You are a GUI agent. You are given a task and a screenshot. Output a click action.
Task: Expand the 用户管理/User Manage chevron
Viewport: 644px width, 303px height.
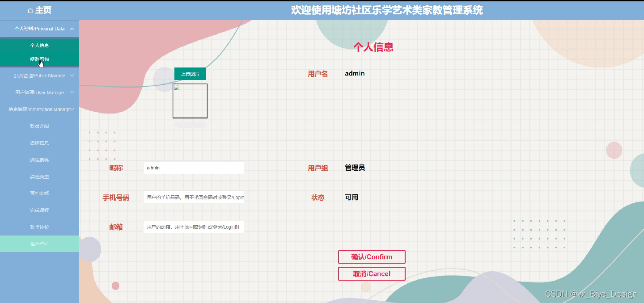72,93
